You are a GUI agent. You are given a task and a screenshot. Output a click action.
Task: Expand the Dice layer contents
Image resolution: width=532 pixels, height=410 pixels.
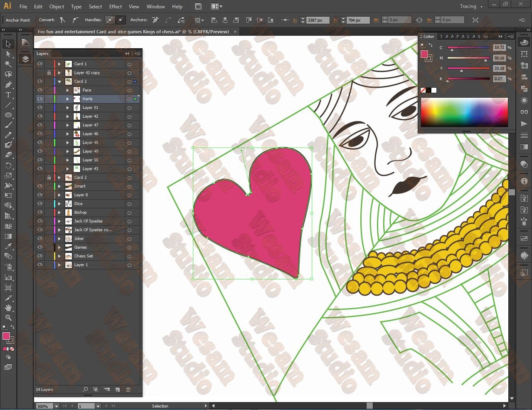[x=59, y=204]
